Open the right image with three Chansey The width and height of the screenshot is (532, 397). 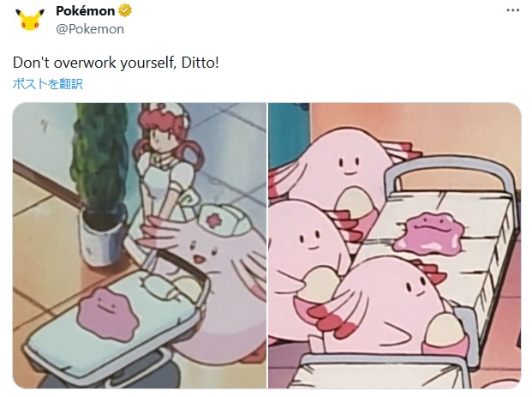point(395,245)
